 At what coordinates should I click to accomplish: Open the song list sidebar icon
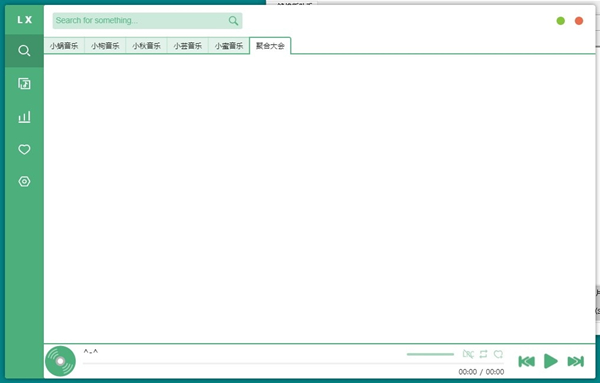[x=24, y=83]
